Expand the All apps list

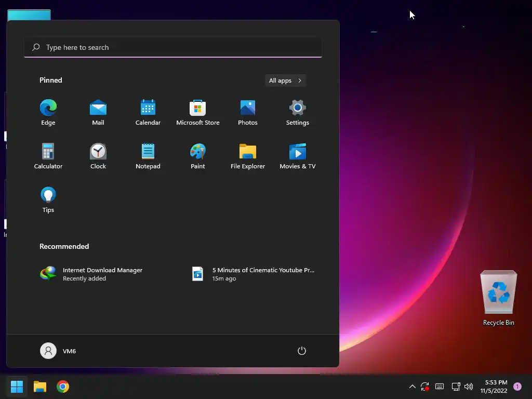click(285, 81)
